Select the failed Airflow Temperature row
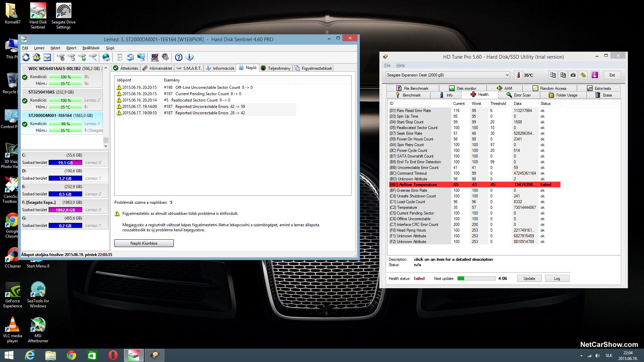Screen dimensions: 644x362 click(475, 185)
